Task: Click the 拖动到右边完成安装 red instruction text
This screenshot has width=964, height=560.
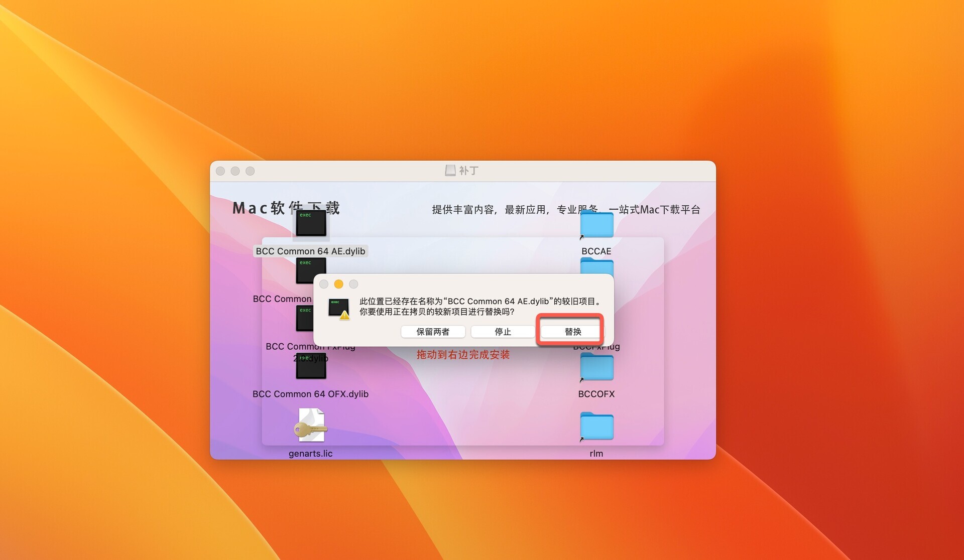Action: tap(463, 354)
